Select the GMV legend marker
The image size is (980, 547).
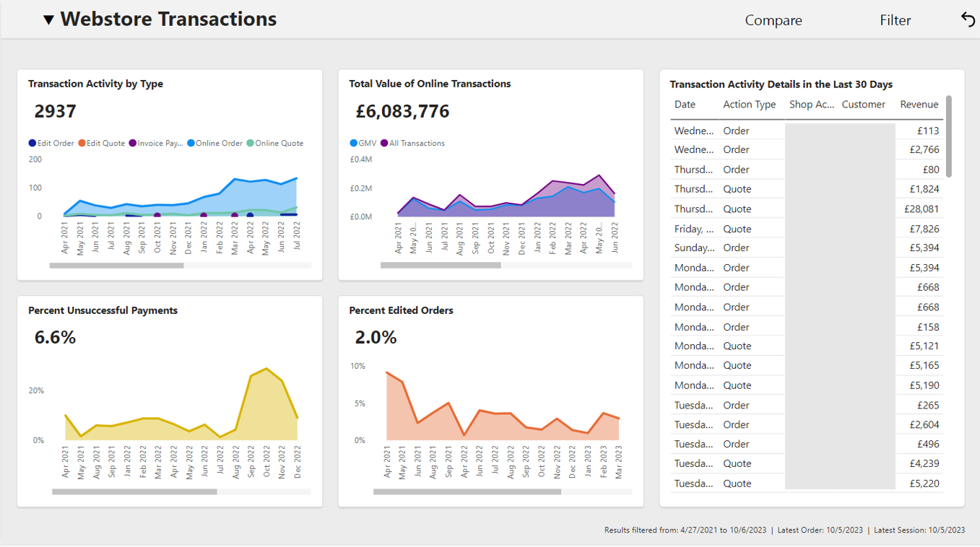(353, 143)
